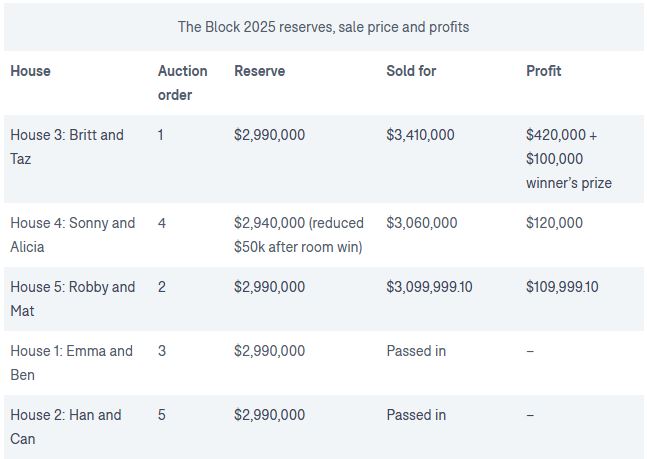Click the $120,000 profit cell
The width and height of the screenshot is (647, 459).
tap(554, 223)
